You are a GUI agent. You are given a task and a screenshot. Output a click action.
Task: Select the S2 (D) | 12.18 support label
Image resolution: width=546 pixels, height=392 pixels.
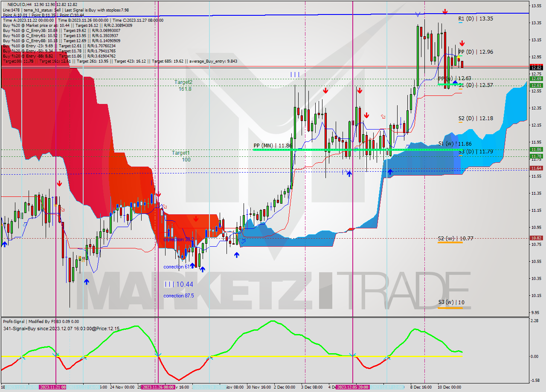476,118
